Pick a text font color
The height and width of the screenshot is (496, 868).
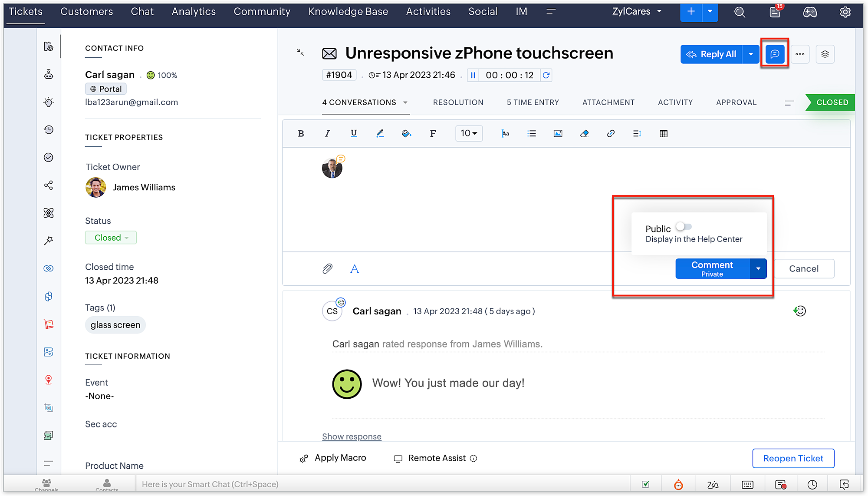pos(380,133)
